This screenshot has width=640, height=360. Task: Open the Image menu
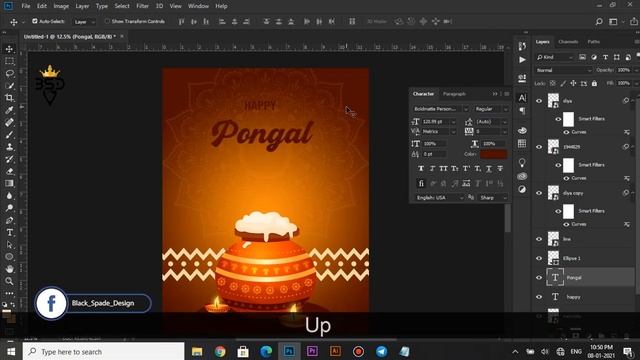61,6
